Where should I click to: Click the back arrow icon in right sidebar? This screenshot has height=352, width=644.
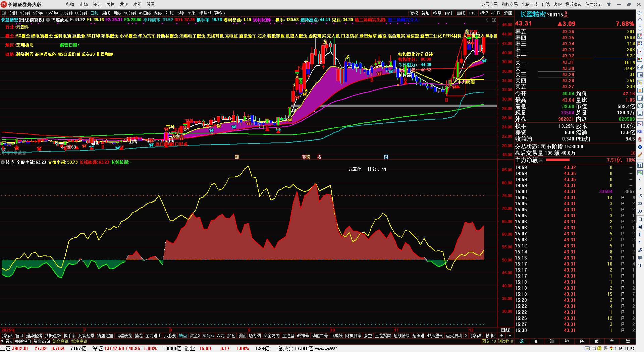pyautogui.click(x=640, y=13)
